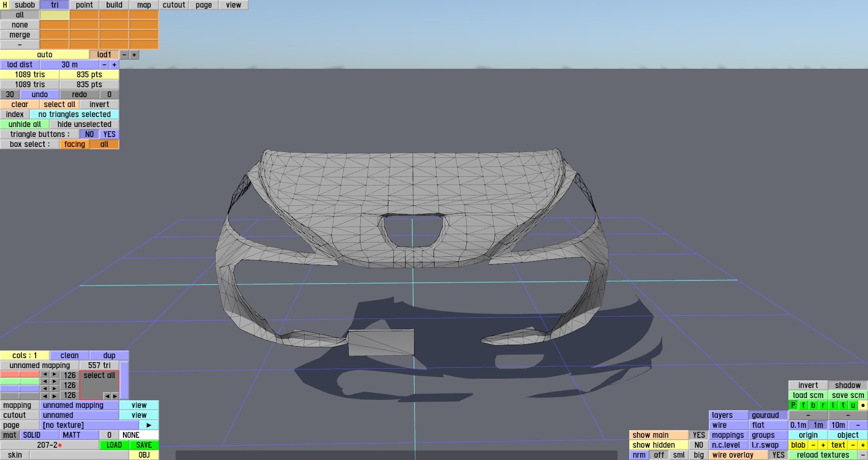Toggle the show main YES option
The image size is (868, 460).
click(699, 435)
